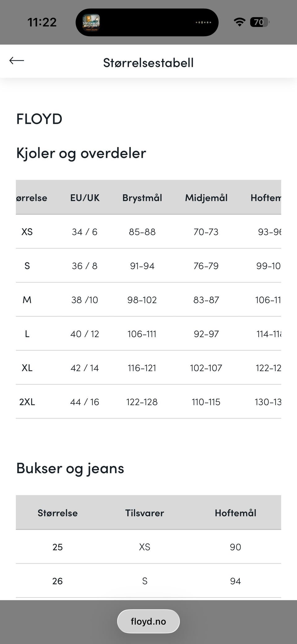Tap the XS size row label
297x644 pixels.
[27, 232]
